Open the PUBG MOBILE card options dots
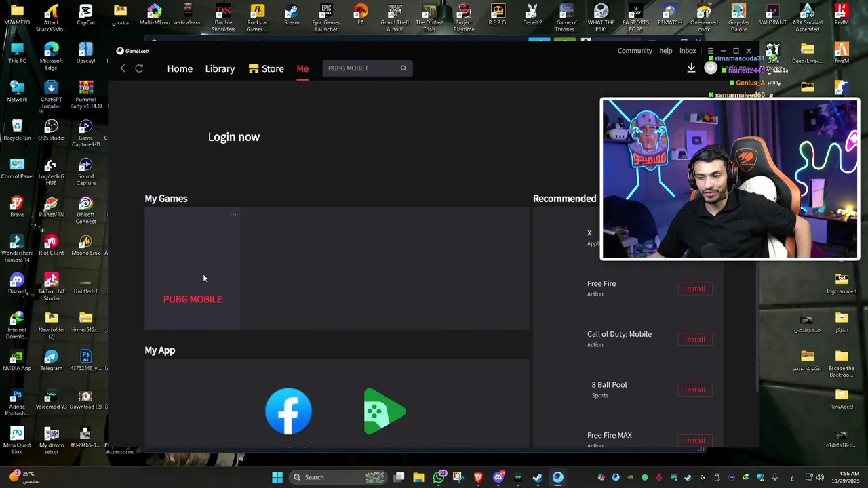The height and width of the screenshot is (488, 868). tap(233, 215)
